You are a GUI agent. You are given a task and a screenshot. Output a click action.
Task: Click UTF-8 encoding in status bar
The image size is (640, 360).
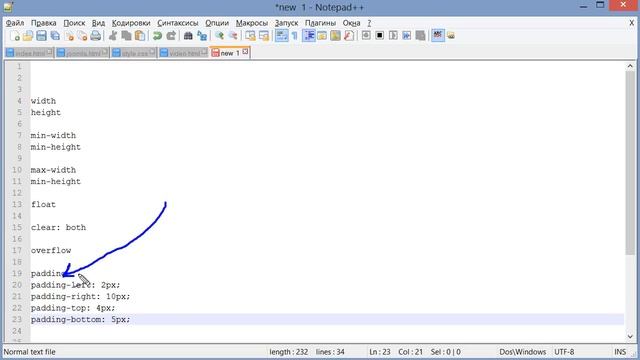click(564, 352)
